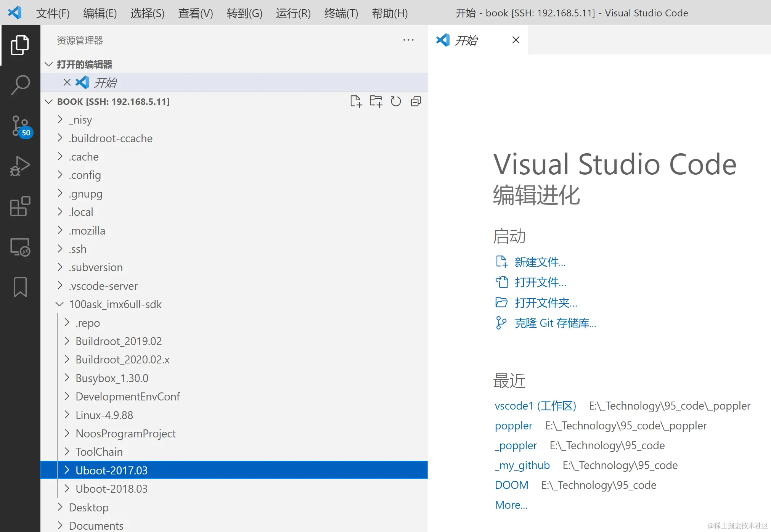Click the git branch icon beside 克隆 Git
Image resolution: width=771 pixels, height=532 pixels.
click(501, 323)
